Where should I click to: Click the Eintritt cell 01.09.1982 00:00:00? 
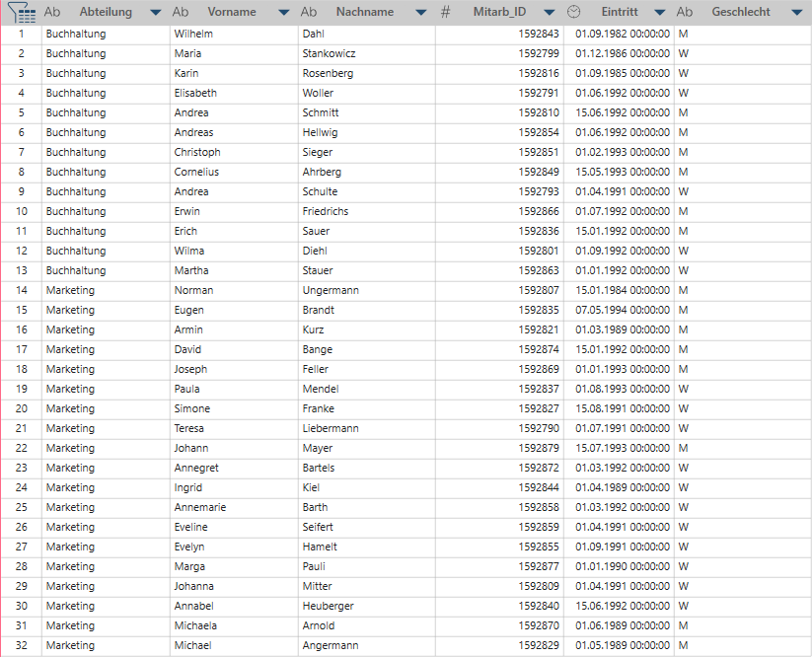[619, 34]
